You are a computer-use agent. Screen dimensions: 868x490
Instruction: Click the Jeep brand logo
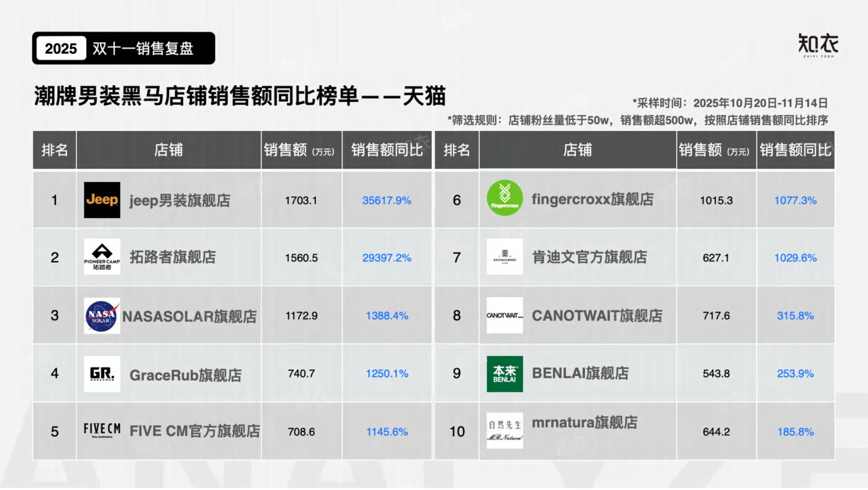[x=102, y=200]
